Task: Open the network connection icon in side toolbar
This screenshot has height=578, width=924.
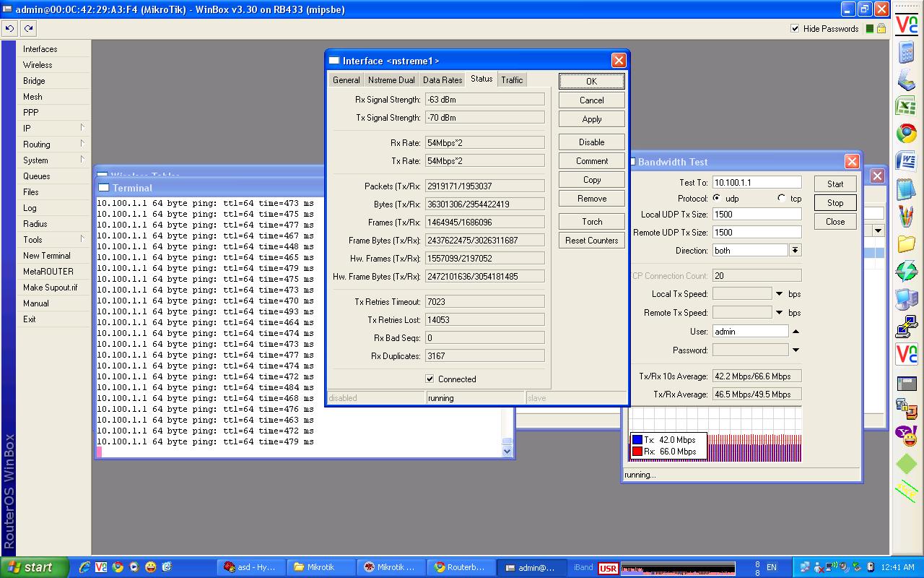Action: [x=906, y=327]
